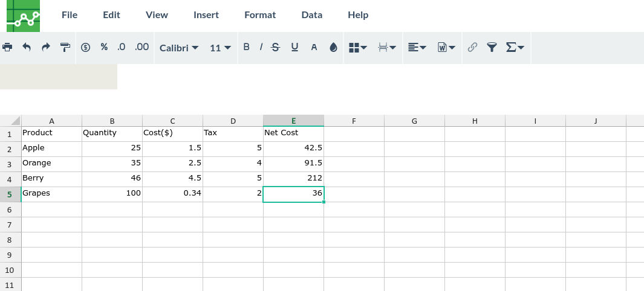Screen dimensions: 644x291
Task: Toggle italic formatting
Action: 261,47
